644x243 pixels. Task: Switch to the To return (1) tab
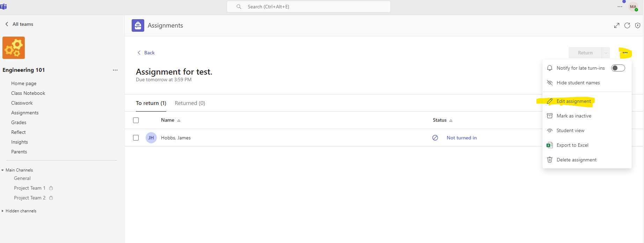coord(151,103)
